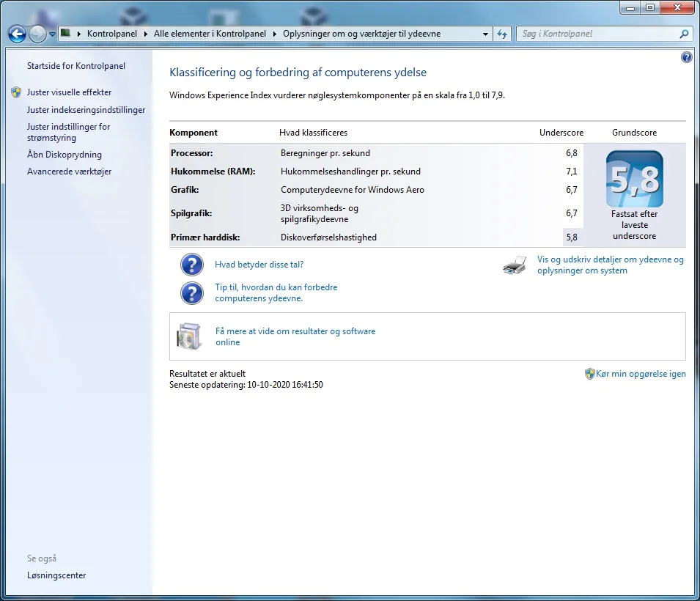
Task: Maximize the Control Panel window
Action: pyautogui.click(x=650, y=7)
